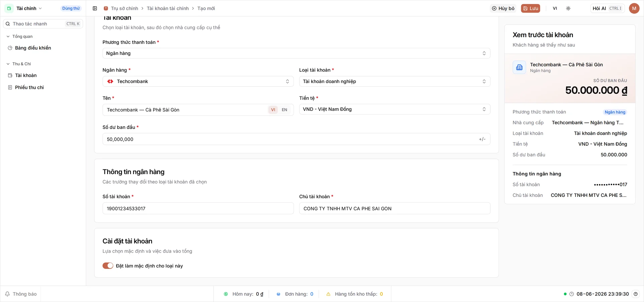The image size is (644, 302).
Task: Click the Trụ sở chính branch icon
Action: click(x=106, y=8)
